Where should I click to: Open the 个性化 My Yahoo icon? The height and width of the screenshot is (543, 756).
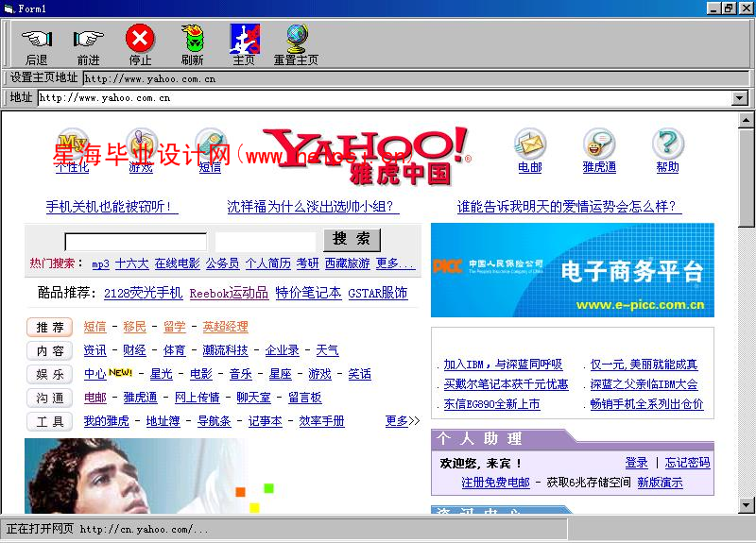pyautogui.click(x=73, y=144)
